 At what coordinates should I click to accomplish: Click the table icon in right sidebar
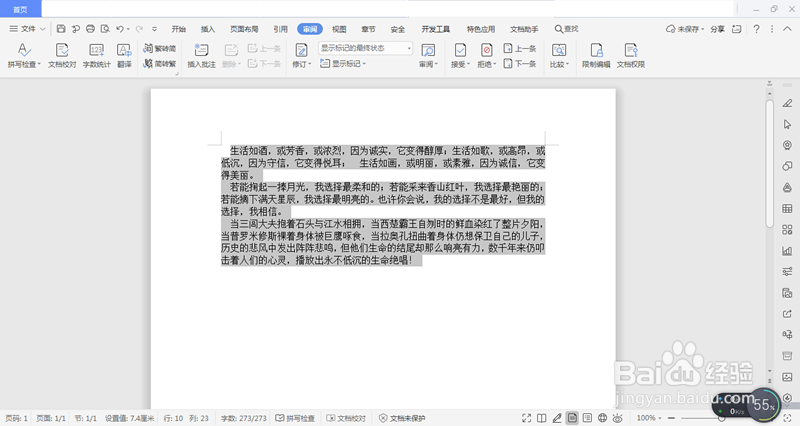tap(787, 208)
